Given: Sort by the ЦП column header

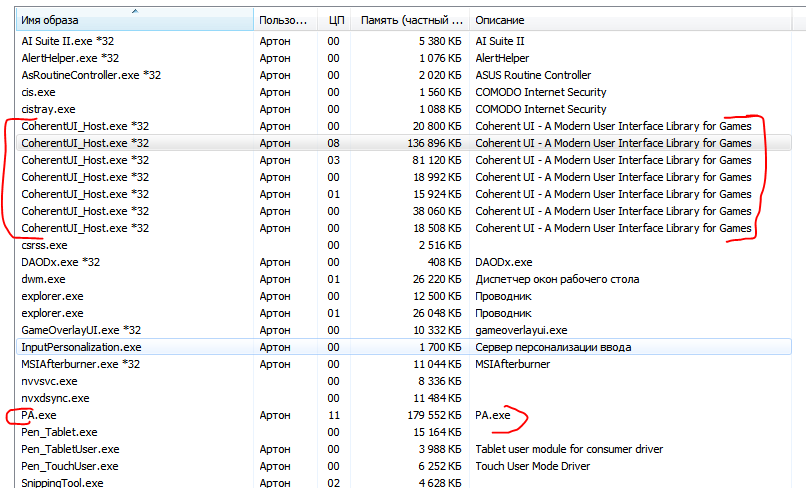Looking at the screenshot, I should [336, 20].
